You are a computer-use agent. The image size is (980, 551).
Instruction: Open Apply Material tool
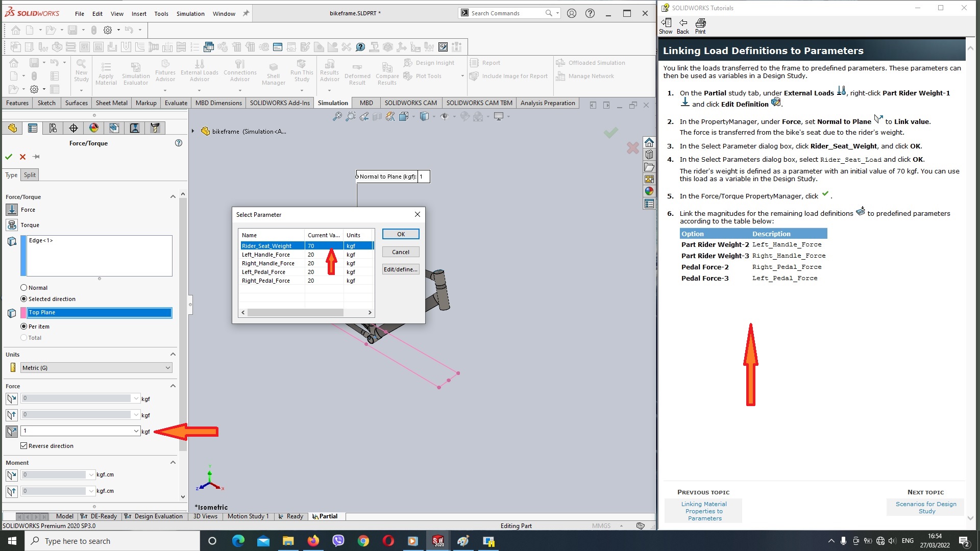pos(106,73)
